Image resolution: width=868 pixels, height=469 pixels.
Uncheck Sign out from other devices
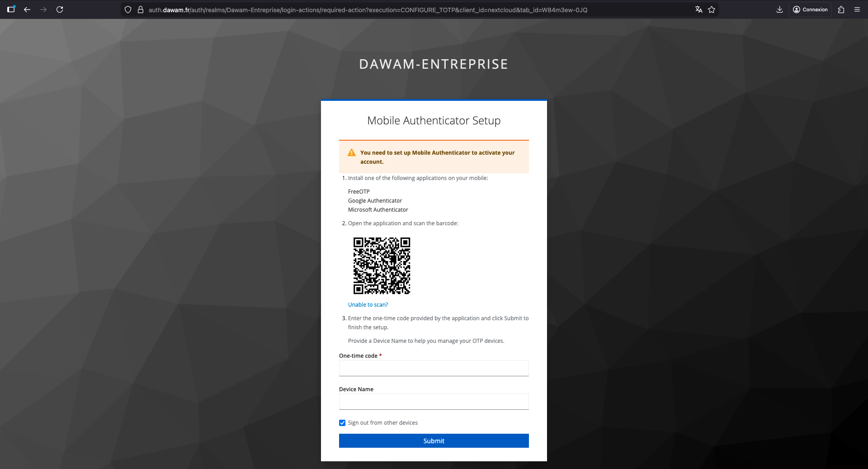point(342,422)
